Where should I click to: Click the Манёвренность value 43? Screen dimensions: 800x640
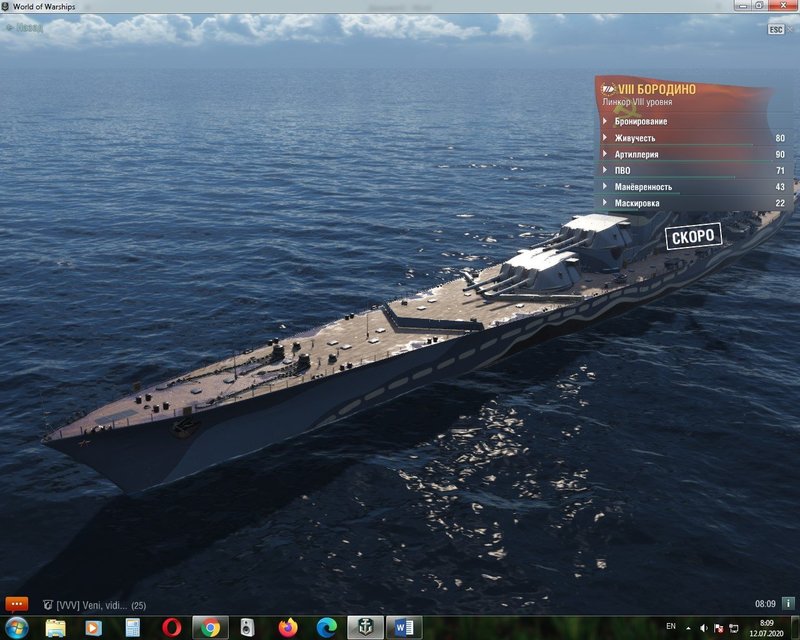pos(780,187)
